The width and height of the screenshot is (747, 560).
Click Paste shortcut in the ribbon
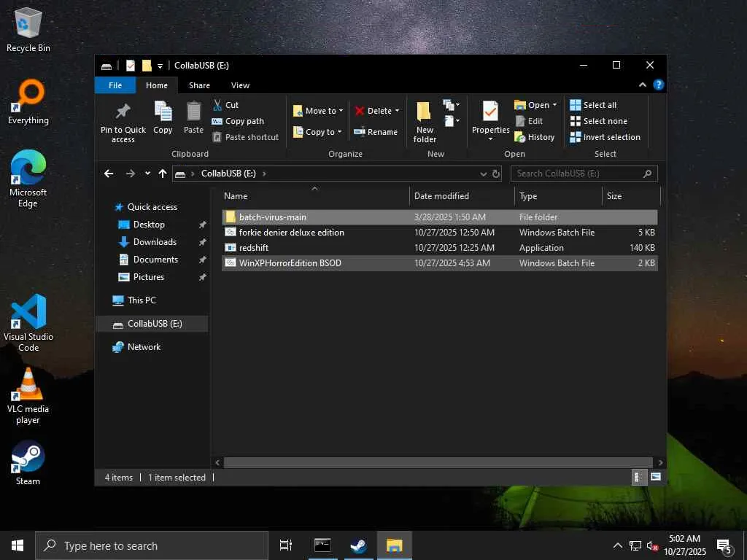pyautogui.click(x=245, y=137)
